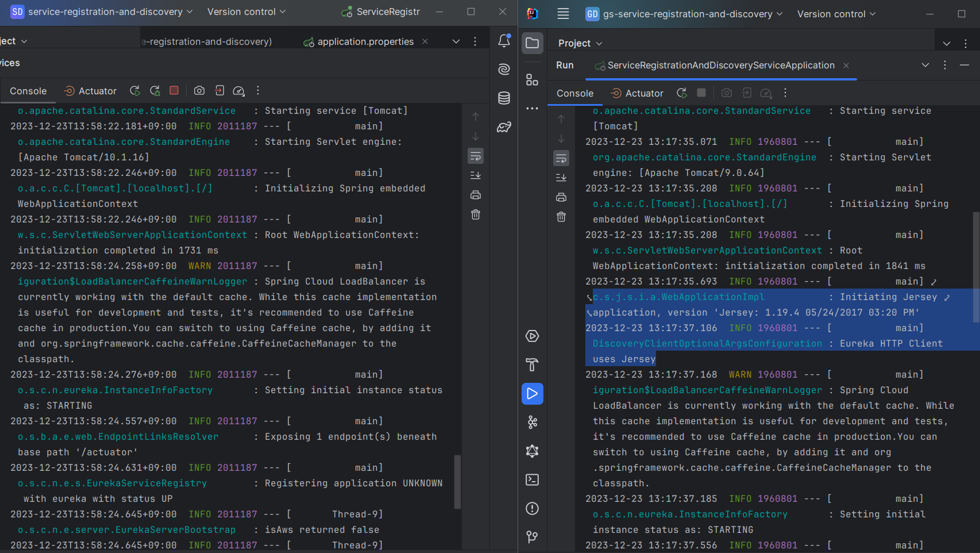This screenshot has width=980, height=553.
Task: Open ServiceRegistr run configuration selector
Action: coord(381,11)
